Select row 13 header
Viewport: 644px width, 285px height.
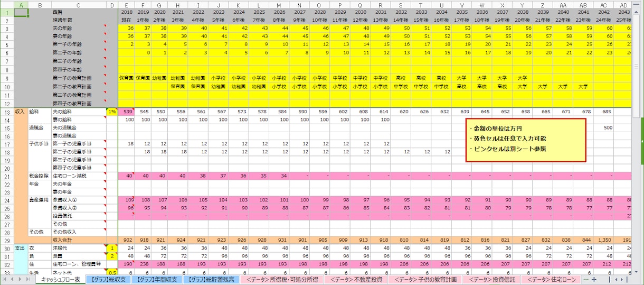[7, 112]
